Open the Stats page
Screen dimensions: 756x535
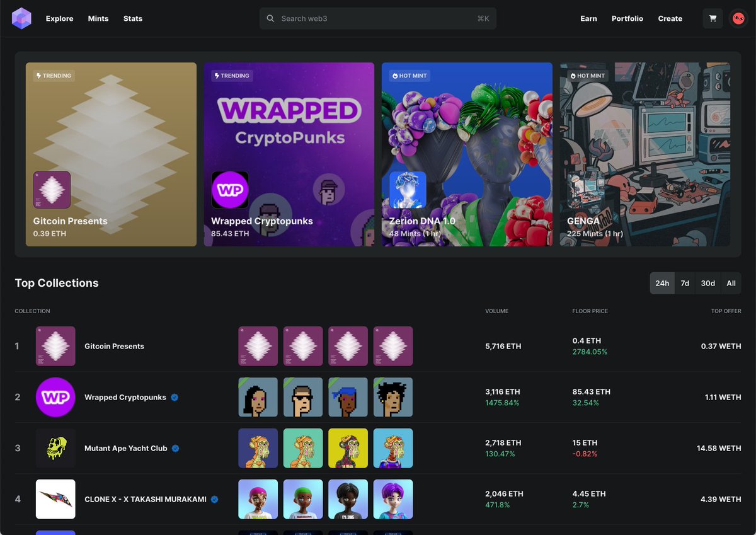133,18
